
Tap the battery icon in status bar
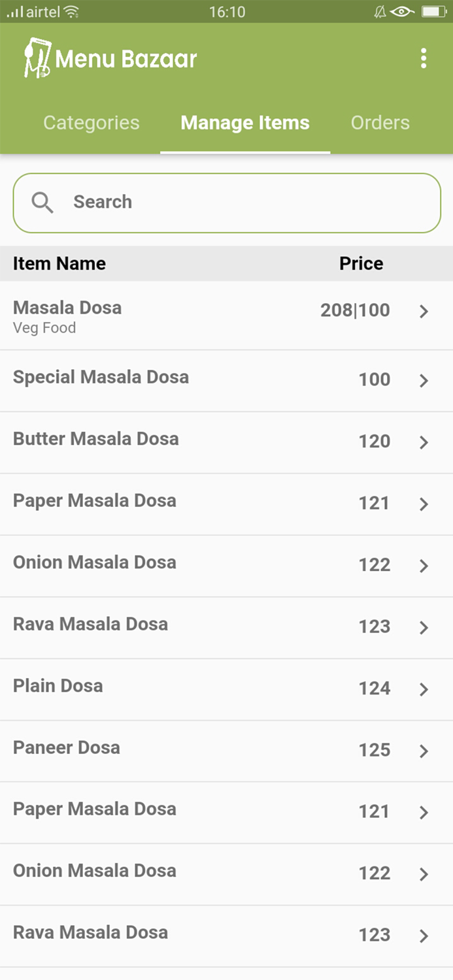pyautogui.click(x=433, y=12)
